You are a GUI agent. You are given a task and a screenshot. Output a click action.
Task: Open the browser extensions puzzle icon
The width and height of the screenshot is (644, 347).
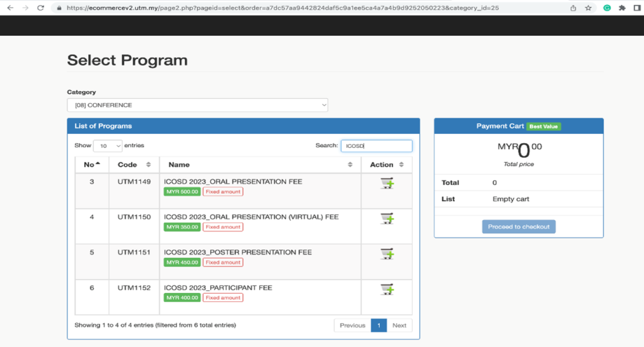point(622,8)
